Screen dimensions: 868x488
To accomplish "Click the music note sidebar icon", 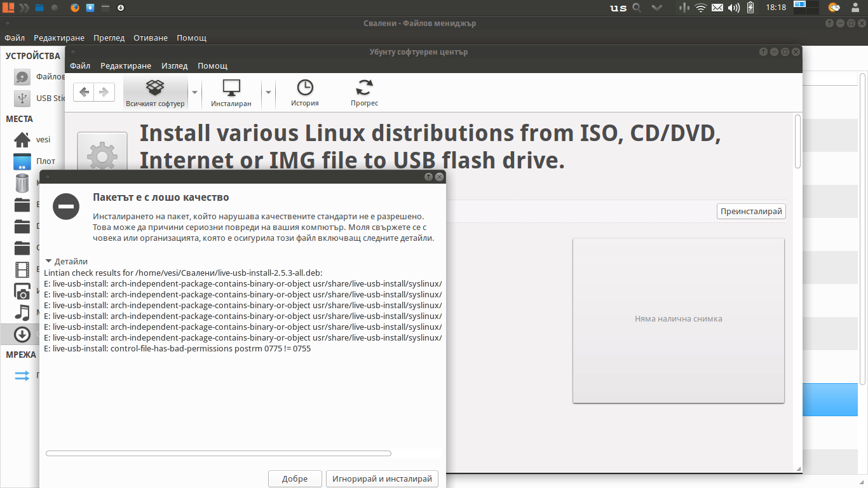I will 22,313.
